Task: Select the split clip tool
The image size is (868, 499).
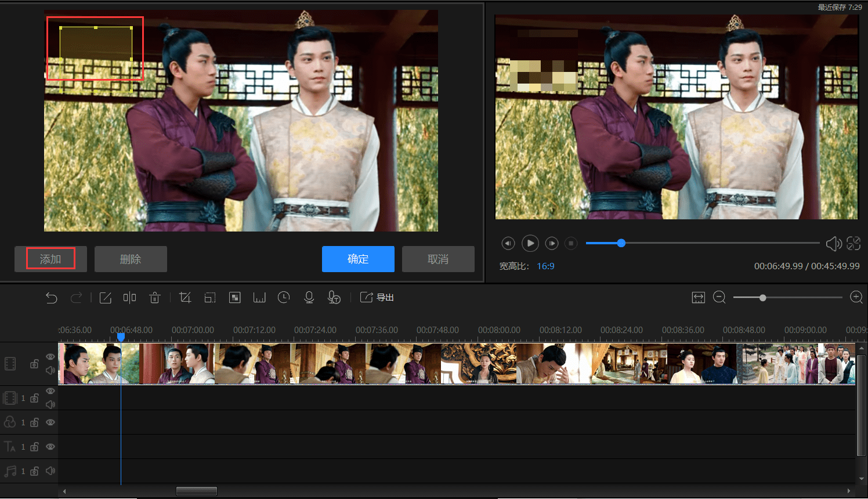Action: pyautogui.click(x=129, y=298)
